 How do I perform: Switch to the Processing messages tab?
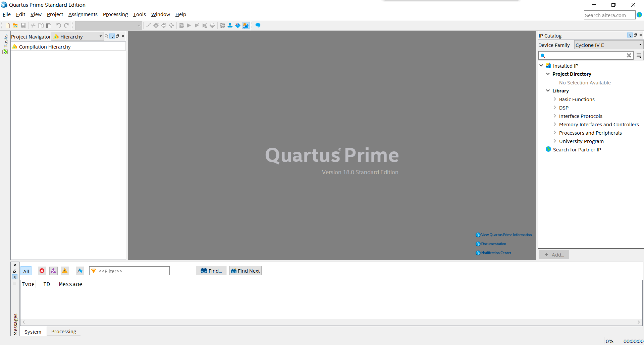[63, 331]
